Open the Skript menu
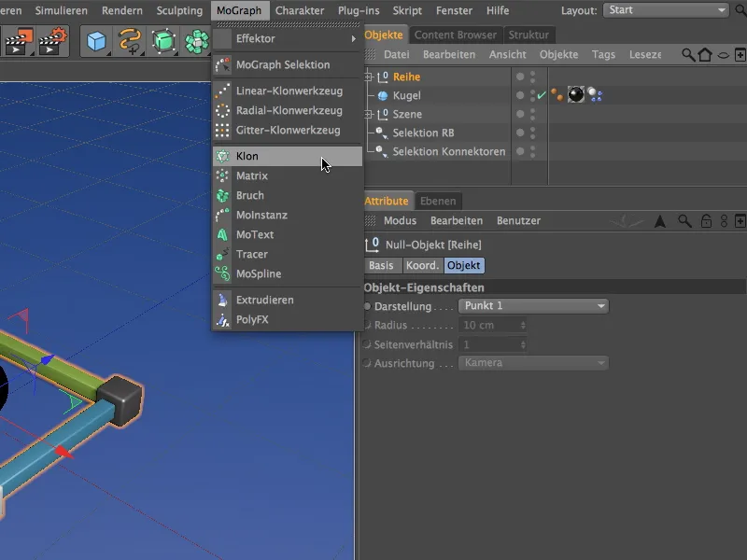This screenshot has height=560, width=747. coord(407,10)
